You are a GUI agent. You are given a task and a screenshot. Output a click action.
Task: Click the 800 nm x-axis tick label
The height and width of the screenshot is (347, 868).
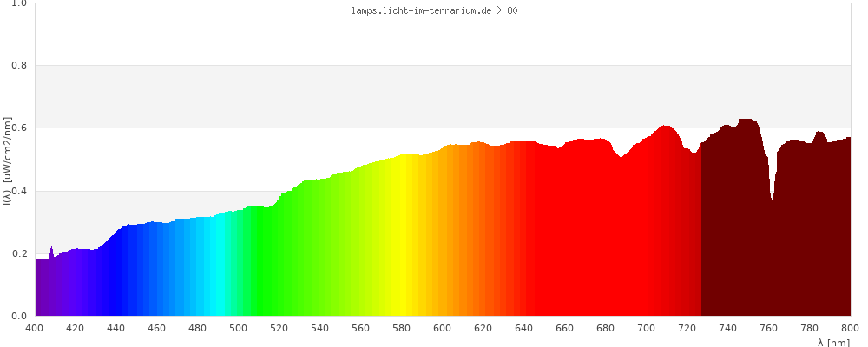pos(850,328)
